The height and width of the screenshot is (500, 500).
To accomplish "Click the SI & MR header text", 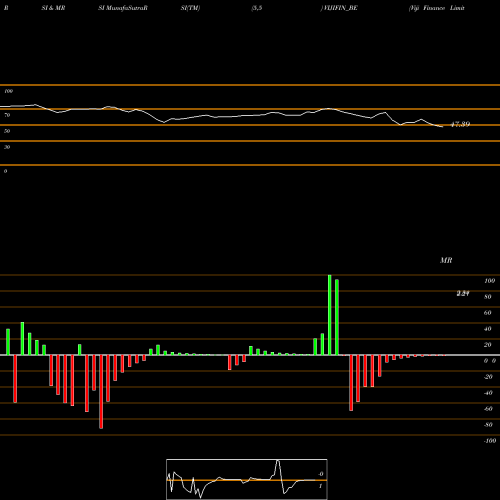I will pyautogui.click(x=53, y=8).
